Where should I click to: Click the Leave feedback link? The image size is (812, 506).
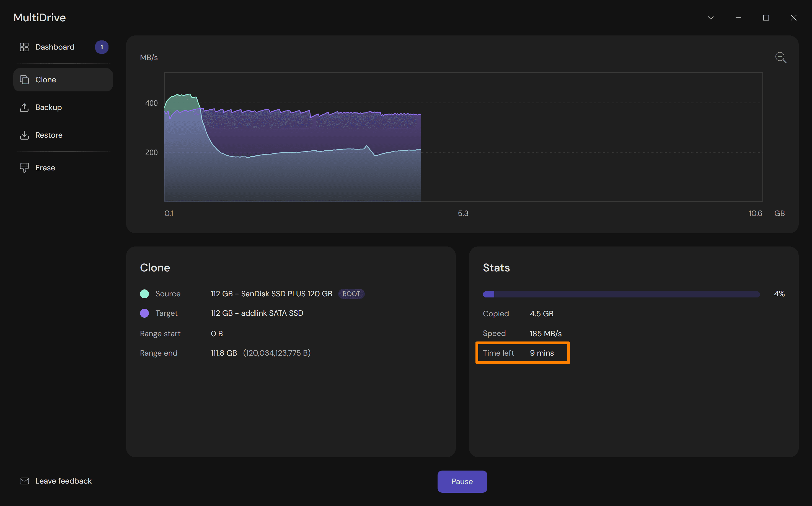click(x=63, y=481)
